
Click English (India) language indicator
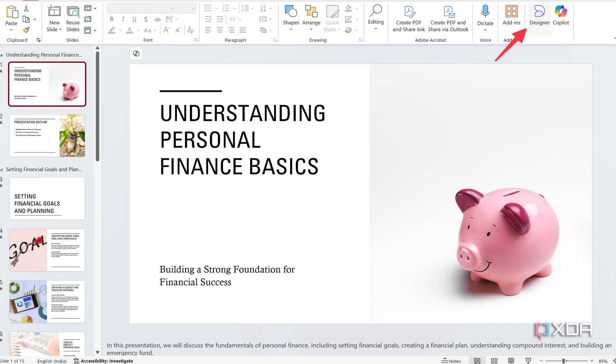point(52,361)
